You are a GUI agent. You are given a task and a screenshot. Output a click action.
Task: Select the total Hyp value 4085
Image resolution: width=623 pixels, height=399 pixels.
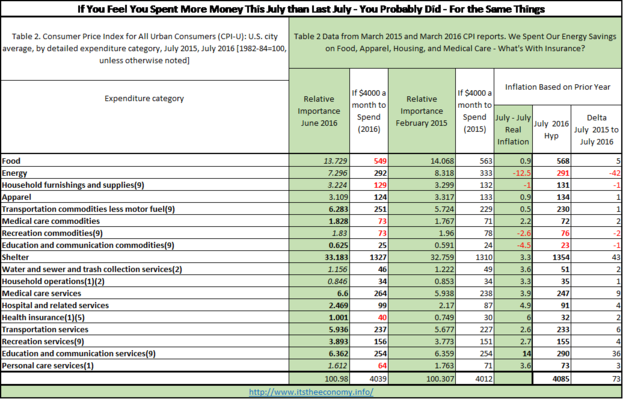(x=561, y=379)
